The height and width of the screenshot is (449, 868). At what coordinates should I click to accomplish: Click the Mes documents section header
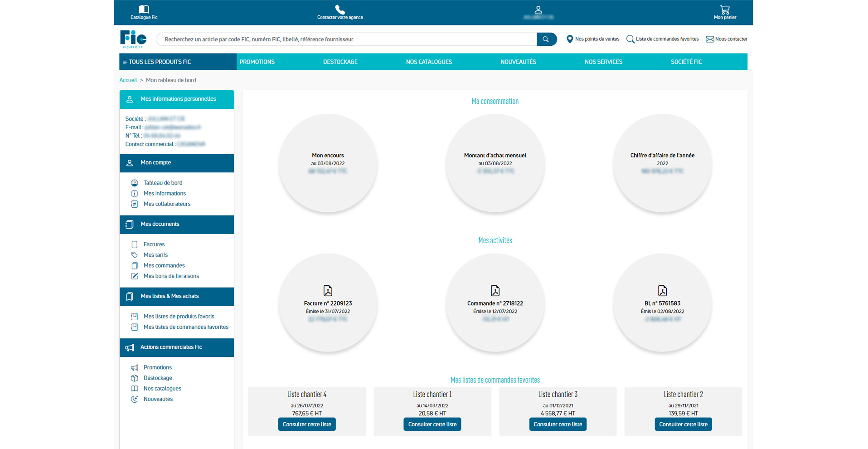point(177,224)
